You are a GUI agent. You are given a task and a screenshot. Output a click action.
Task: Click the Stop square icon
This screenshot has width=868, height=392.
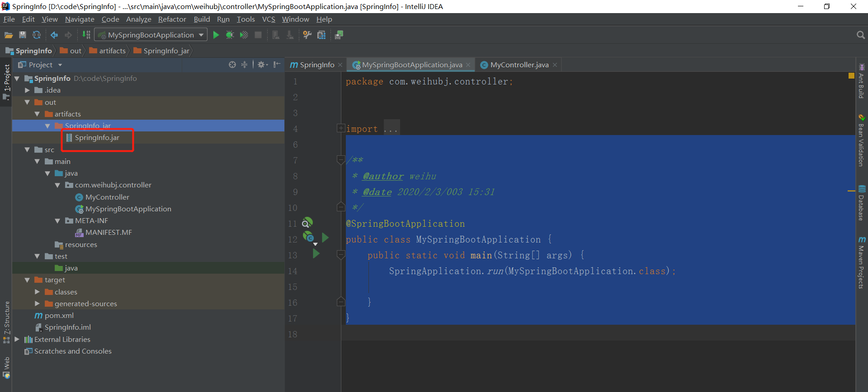point(258,35)
